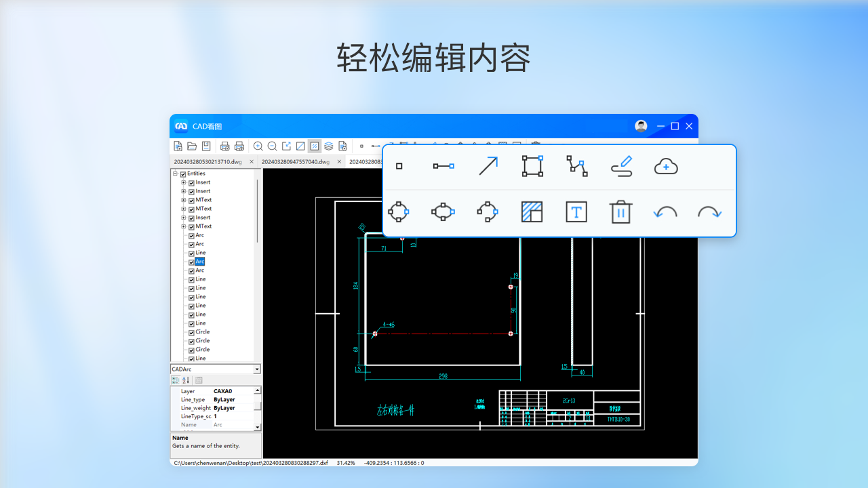
Task: Click the property grid scroll-up arrow
Action: coord(257,390)
